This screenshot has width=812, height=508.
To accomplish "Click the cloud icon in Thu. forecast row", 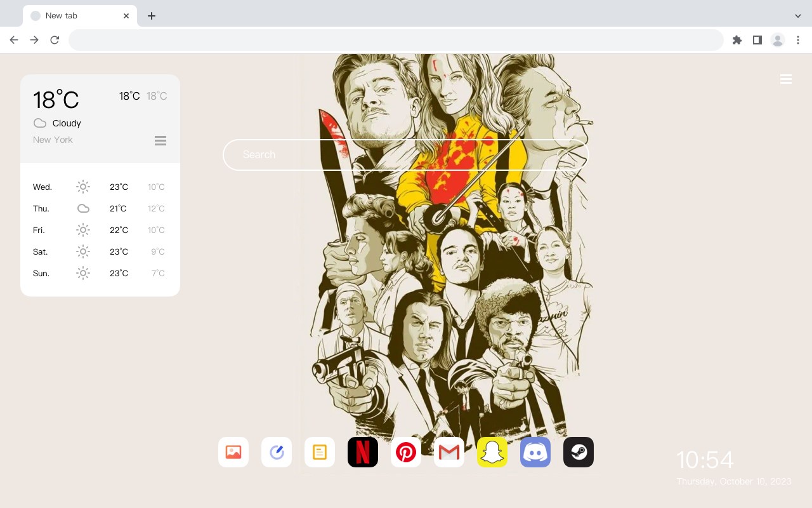I will click(83, 208).
